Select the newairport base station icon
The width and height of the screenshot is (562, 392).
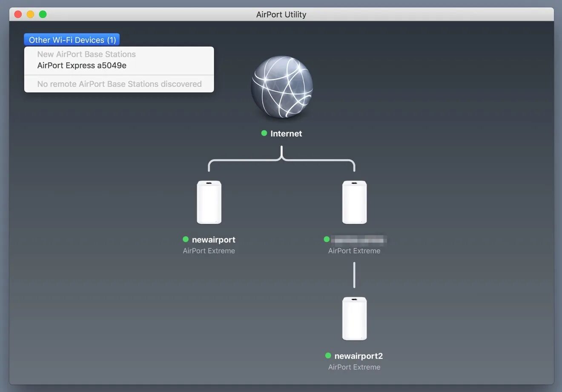pyautogui.click(x=209, y=202)
